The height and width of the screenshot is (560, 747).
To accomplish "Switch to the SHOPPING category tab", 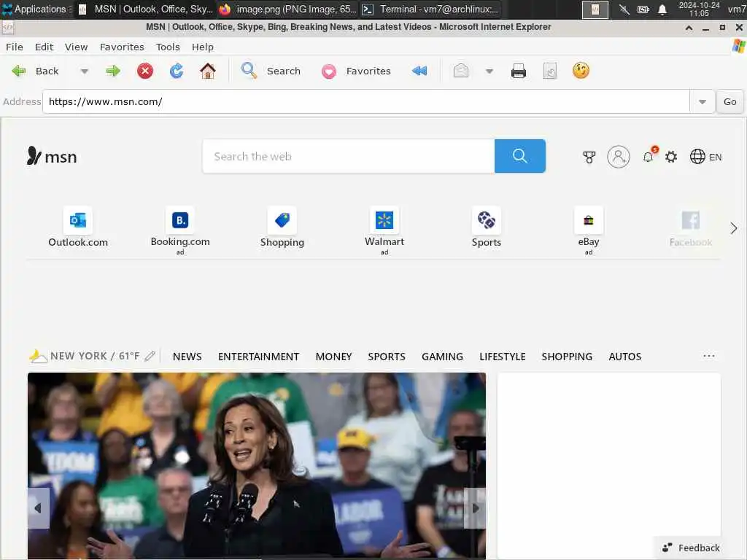I will [x=567, y=357].
